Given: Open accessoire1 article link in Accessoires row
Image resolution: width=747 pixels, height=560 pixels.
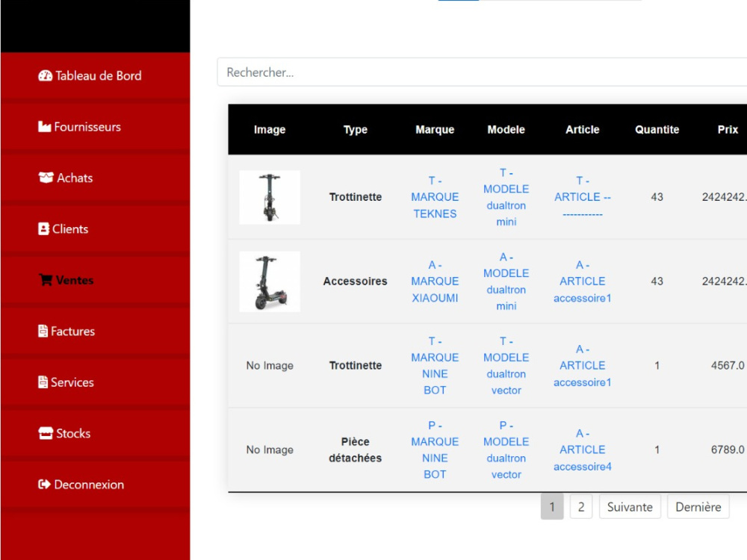Looking at the screenshot, I should (583, 281).
